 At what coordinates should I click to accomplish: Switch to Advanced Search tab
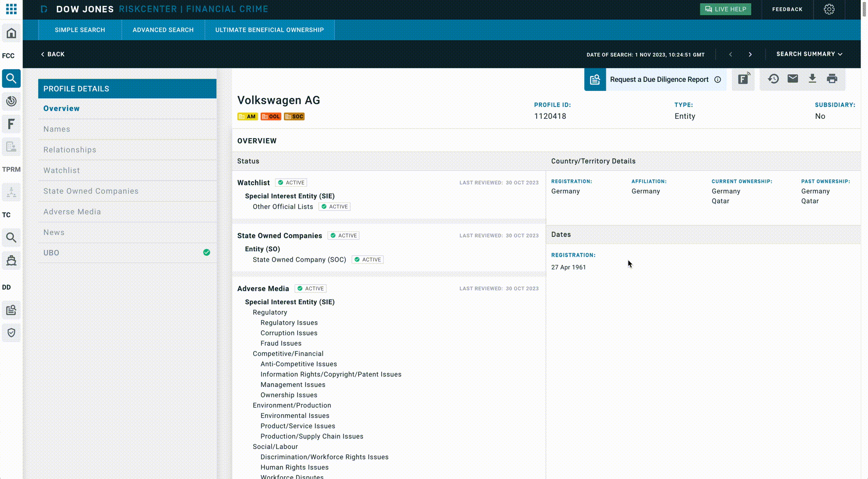coord(163,30)
